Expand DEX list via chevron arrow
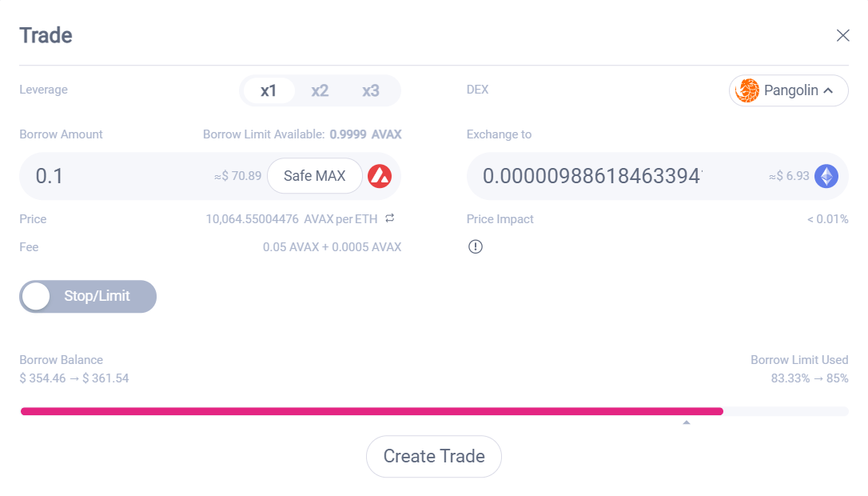 828,90
